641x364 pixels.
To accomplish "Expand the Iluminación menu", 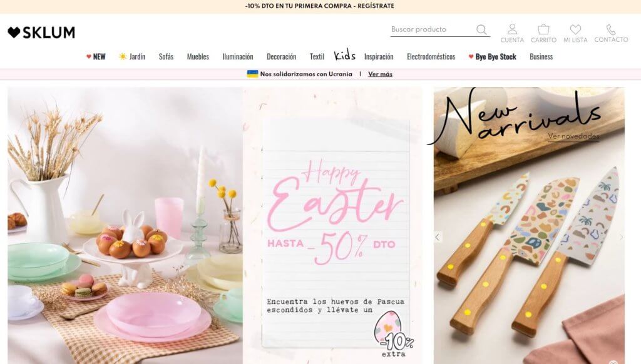I will [x=237, y=57].
